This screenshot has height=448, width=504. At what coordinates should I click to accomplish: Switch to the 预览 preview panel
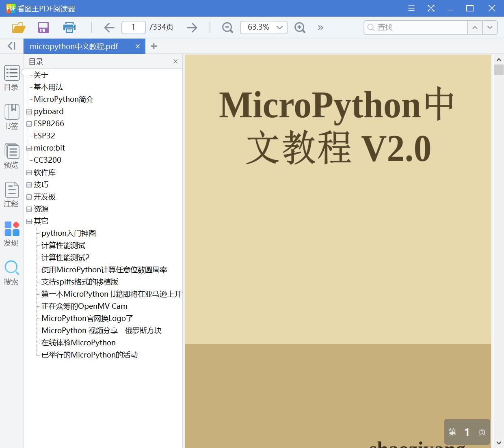point(11,155)
